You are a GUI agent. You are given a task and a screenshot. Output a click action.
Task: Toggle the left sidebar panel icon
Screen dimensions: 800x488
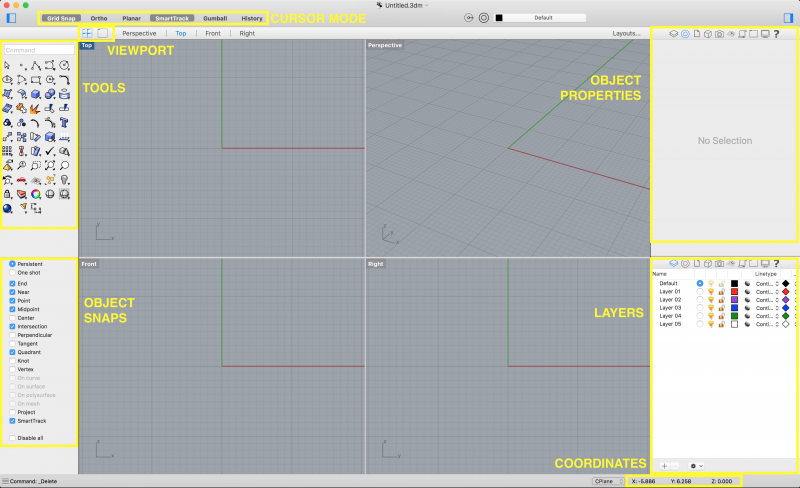coord(12,18)
